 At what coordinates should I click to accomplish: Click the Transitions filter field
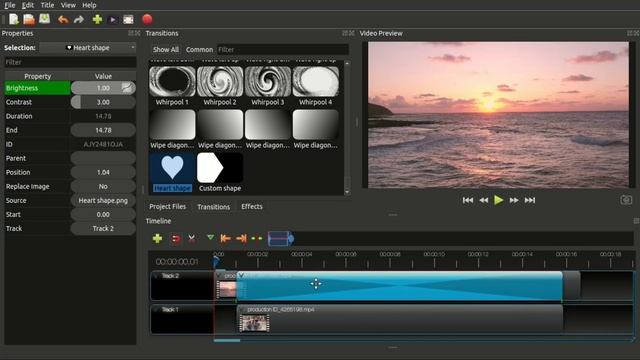(282, 49)
